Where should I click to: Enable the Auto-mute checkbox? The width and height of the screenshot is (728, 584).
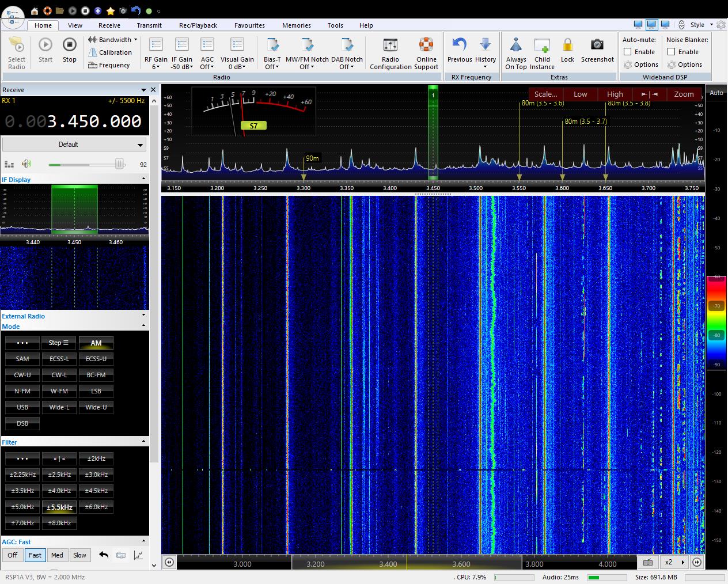(x=628, y=52)
